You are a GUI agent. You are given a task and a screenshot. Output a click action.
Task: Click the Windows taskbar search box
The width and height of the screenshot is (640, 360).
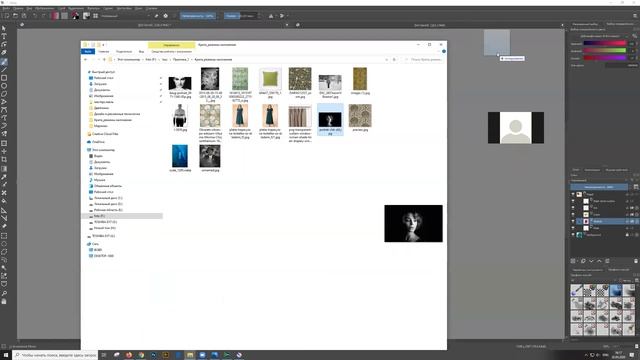56,355
